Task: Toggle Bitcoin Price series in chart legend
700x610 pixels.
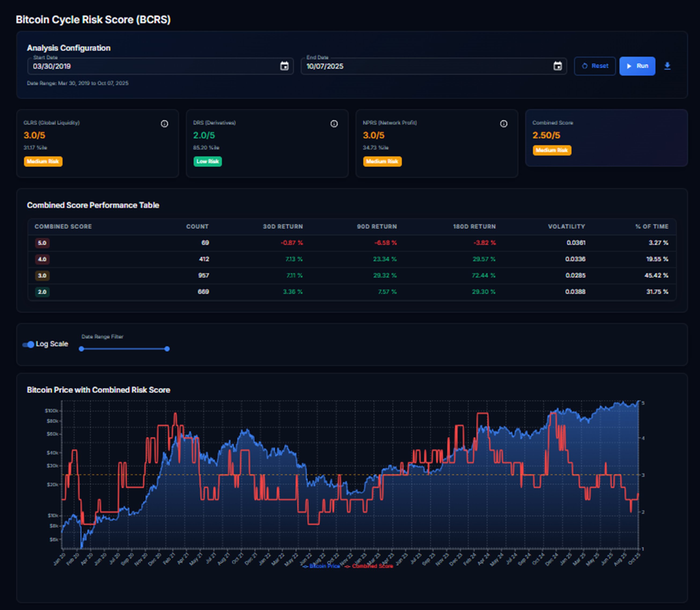Action: [322, 566]
